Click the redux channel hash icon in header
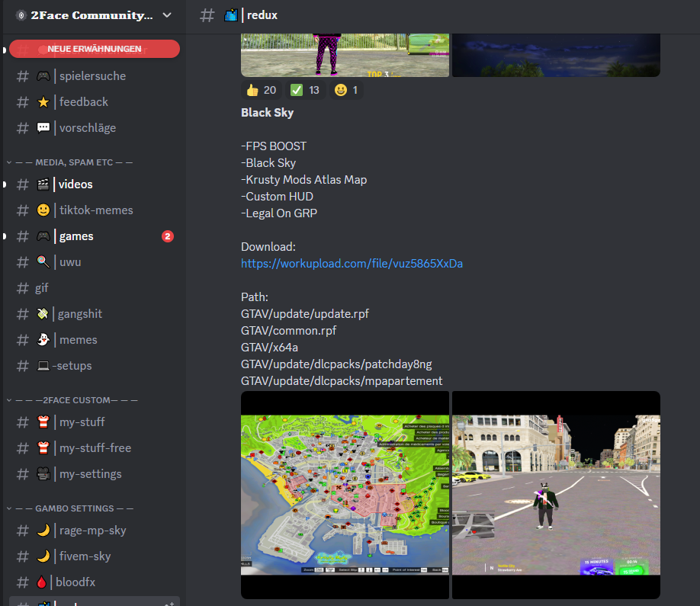Viewport: 700px width, 606px height. click(x=207, y=15)
